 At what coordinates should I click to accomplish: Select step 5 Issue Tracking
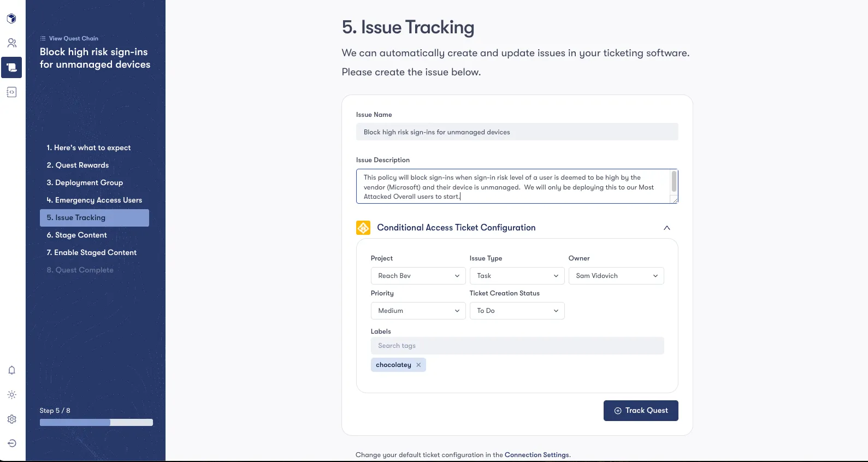(x=95, y=217)
